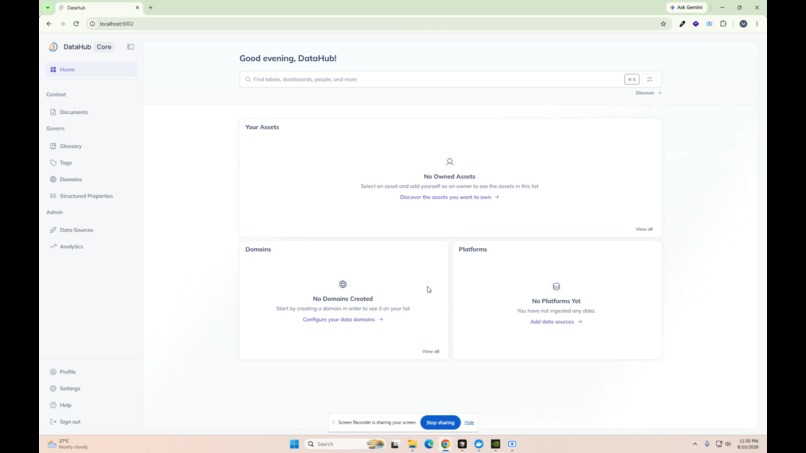Click the eyedropper extension icon
Viewport: 806px width, 453px height.
682,24
